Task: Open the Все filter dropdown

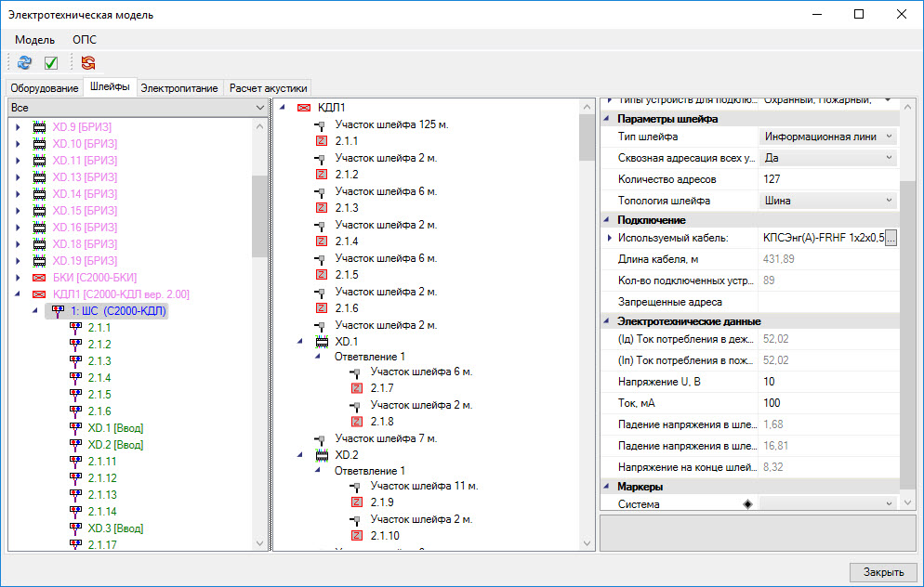Action: (x=259, y=109)
